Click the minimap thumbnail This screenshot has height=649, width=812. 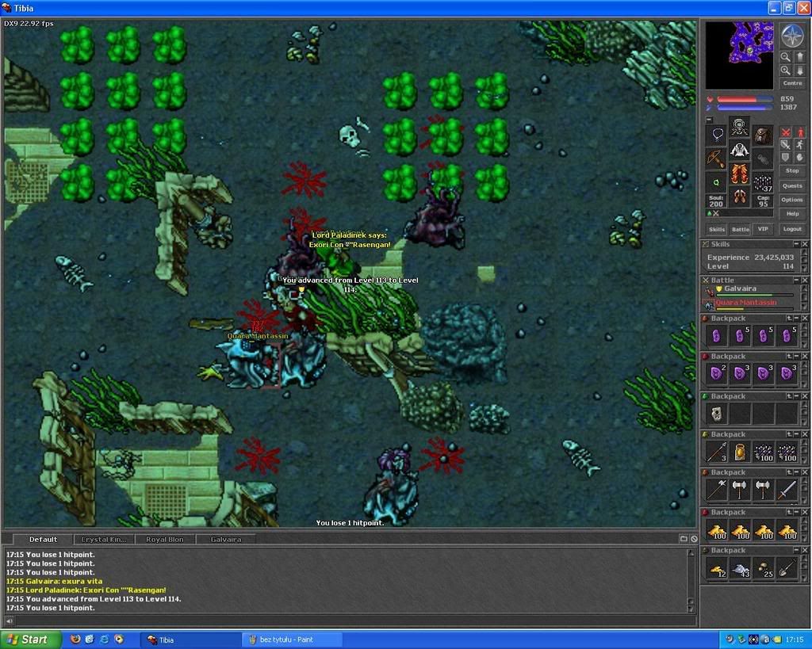click(740, 55)
